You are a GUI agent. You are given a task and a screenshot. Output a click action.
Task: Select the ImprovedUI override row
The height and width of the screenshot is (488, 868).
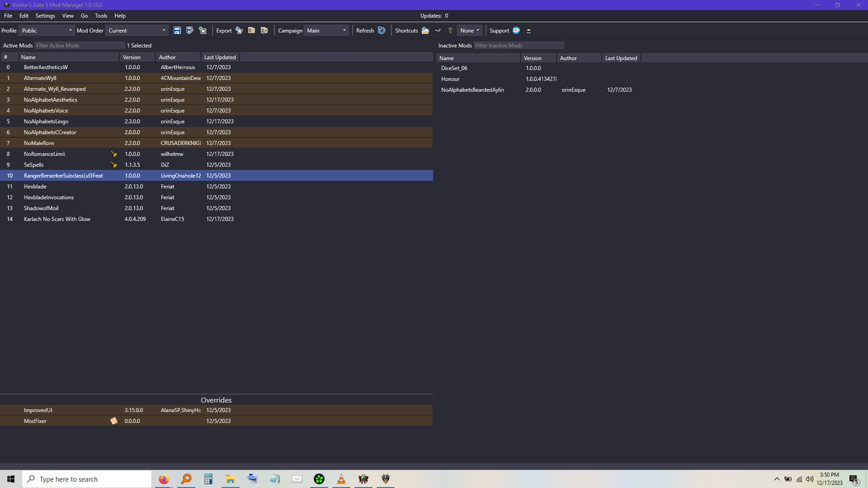pyautogui.click(x=216, y=410)
